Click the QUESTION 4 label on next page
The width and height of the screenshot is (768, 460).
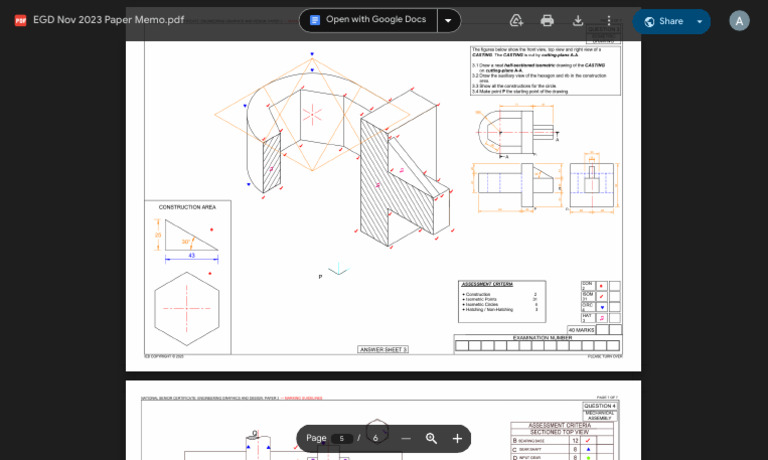600,406
